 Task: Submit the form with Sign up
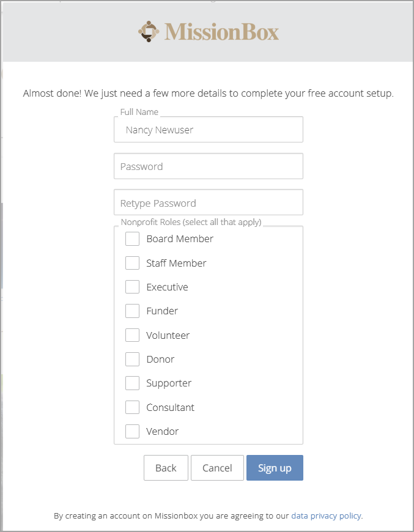point(275,468)
